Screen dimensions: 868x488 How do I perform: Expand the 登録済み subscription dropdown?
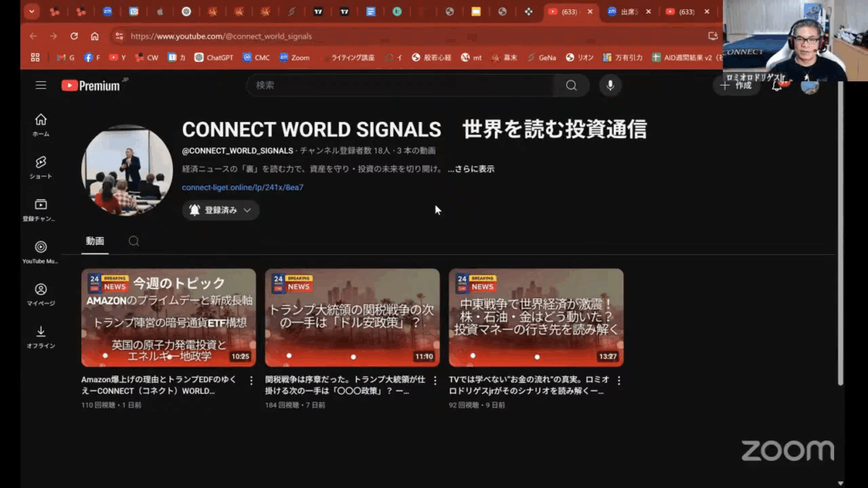click(x=220, y=210)
